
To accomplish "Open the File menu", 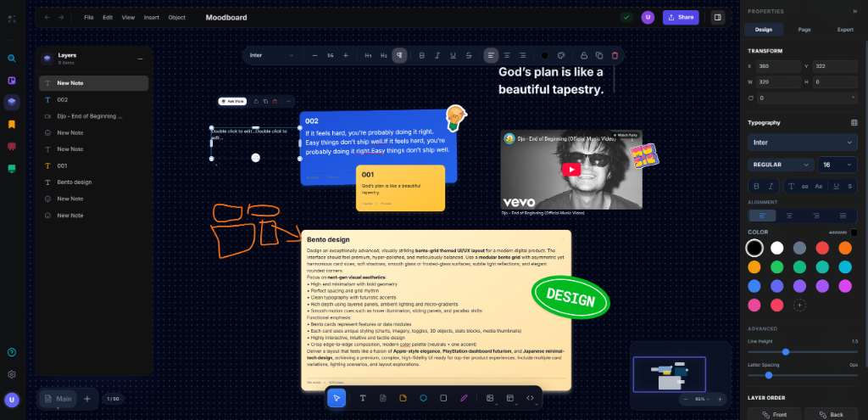I will pyautogui.click(x=88, y=17).
